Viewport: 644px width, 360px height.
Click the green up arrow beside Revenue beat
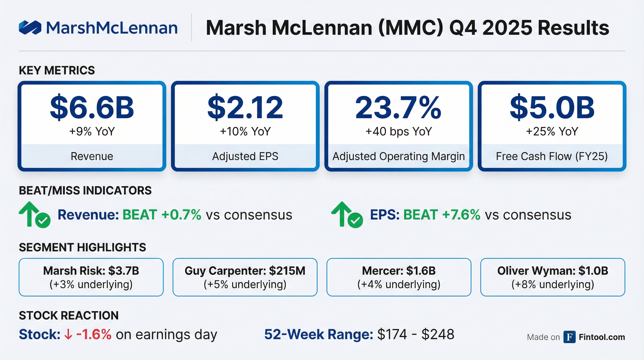(29, 213)
